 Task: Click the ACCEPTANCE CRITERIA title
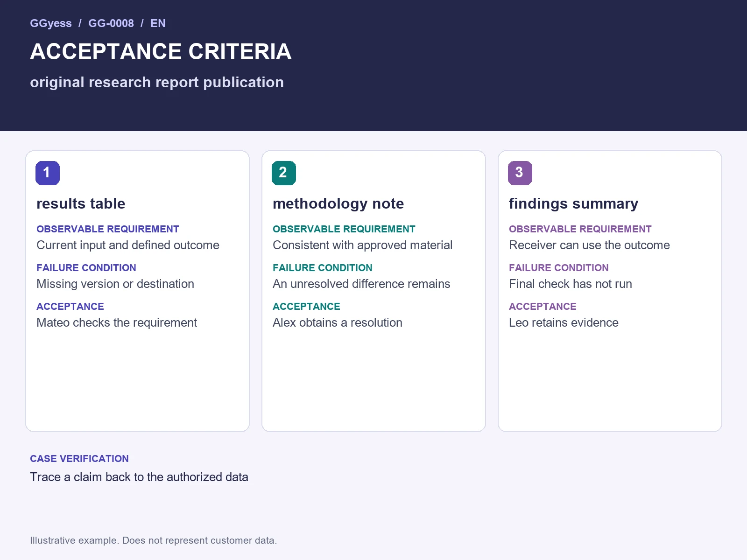pyautogui.click(x=161, y=52)
